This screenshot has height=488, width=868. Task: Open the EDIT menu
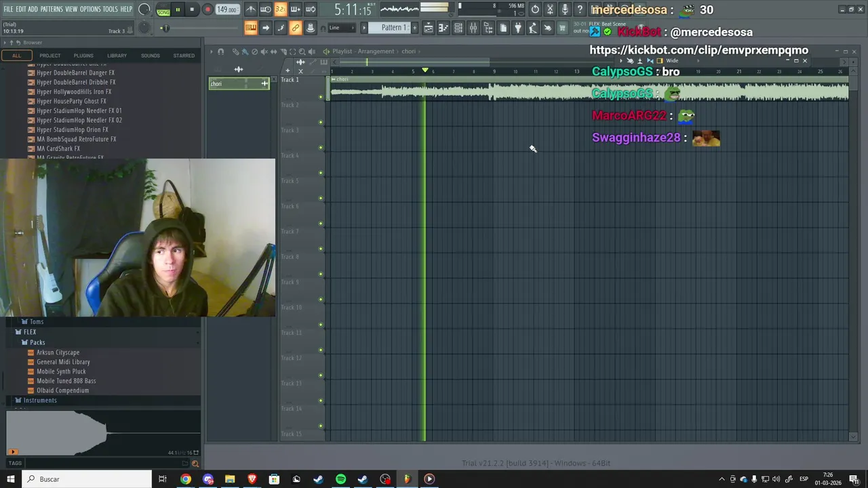pos(21,9)
